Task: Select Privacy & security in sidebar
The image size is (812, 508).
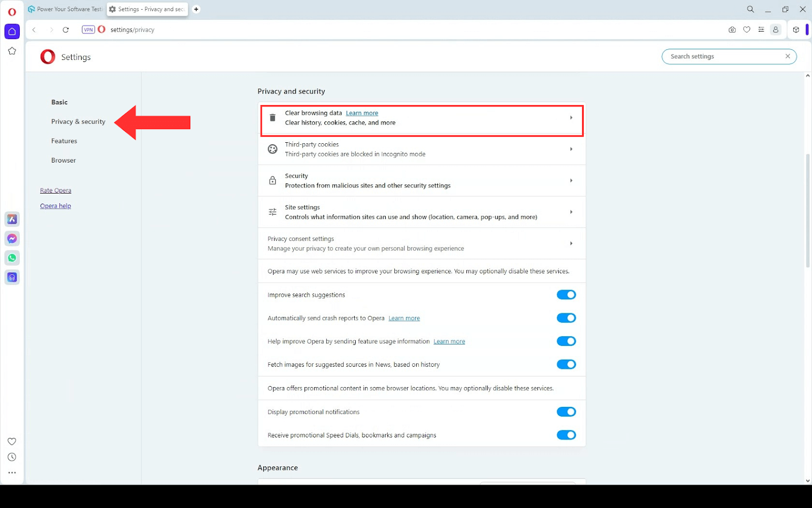Action: [x=78, y=122]
